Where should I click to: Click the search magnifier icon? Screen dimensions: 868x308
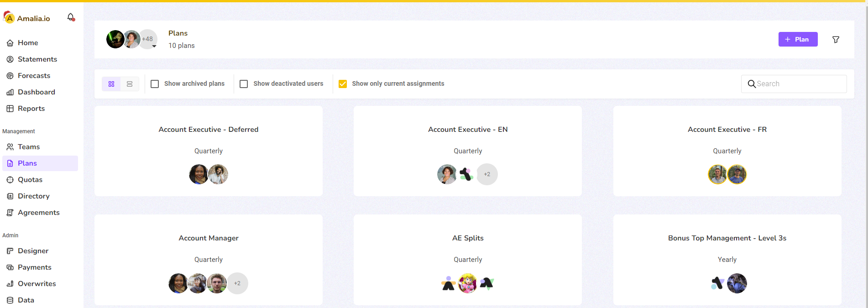tap(752, 84)
